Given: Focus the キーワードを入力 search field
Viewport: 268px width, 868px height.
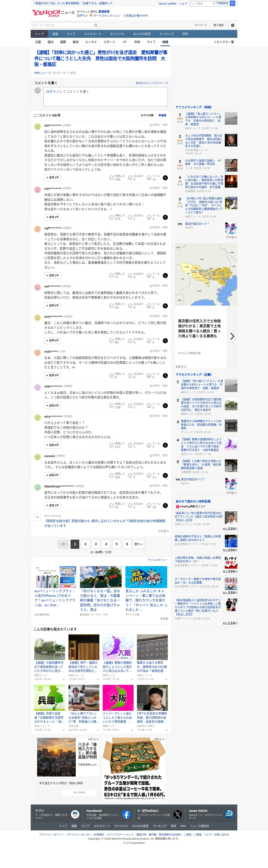Looking at the screenshot, I should [x=63, y=25].
